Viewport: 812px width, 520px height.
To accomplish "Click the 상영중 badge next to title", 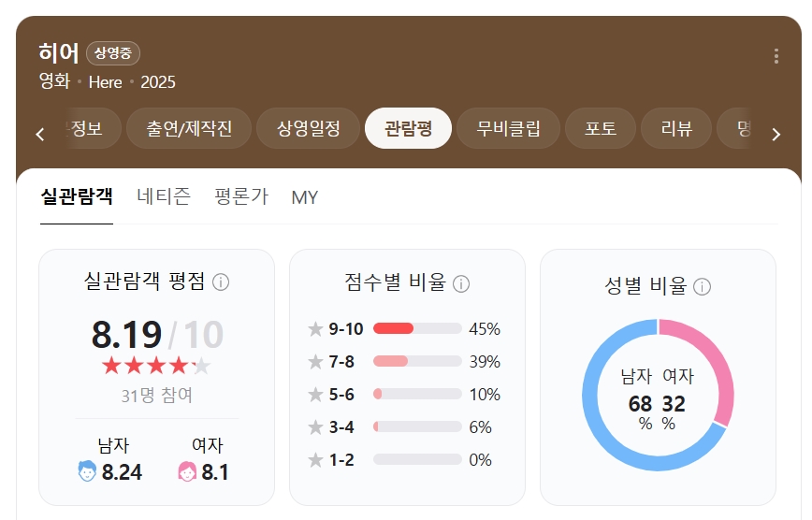I will coord(113,52).
